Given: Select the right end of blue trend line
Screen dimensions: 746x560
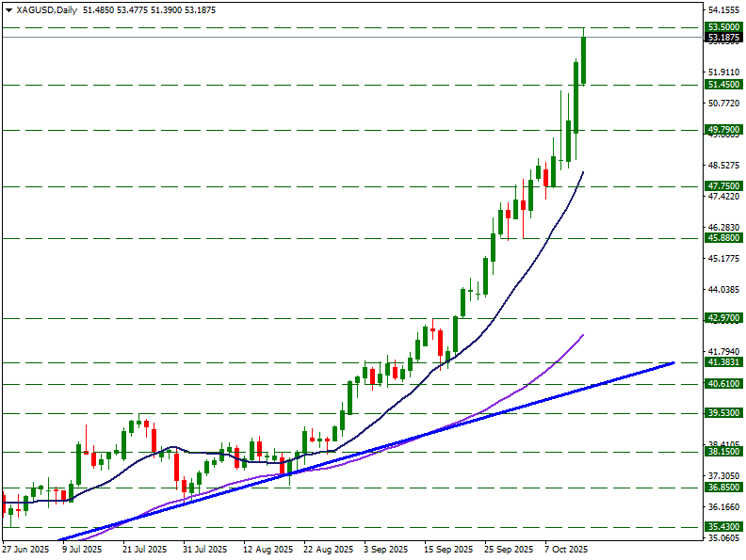Looking at the screenshot, I should [x=673, y=362].
